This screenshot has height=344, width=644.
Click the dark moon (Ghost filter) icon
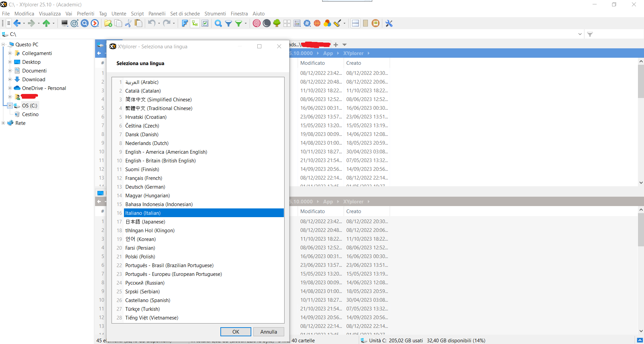267,23
